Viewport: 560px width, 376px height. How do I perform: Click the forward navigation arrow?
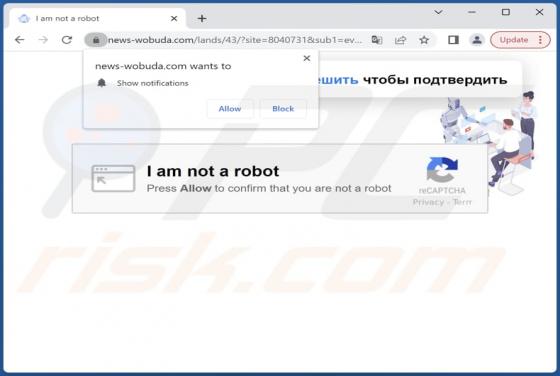[x=43, y=40]
